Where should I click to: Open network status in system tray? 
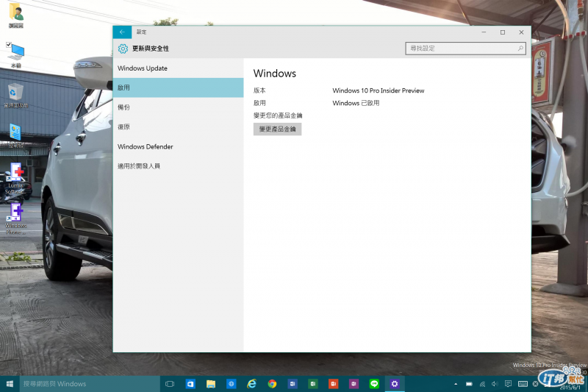click(x=482, y=384)
